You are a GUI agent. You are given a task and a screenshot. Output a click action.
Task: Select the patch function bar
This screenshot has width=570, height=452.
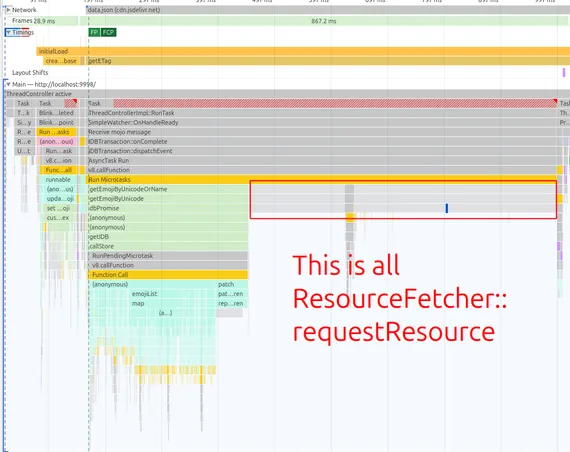pos(232,284)
